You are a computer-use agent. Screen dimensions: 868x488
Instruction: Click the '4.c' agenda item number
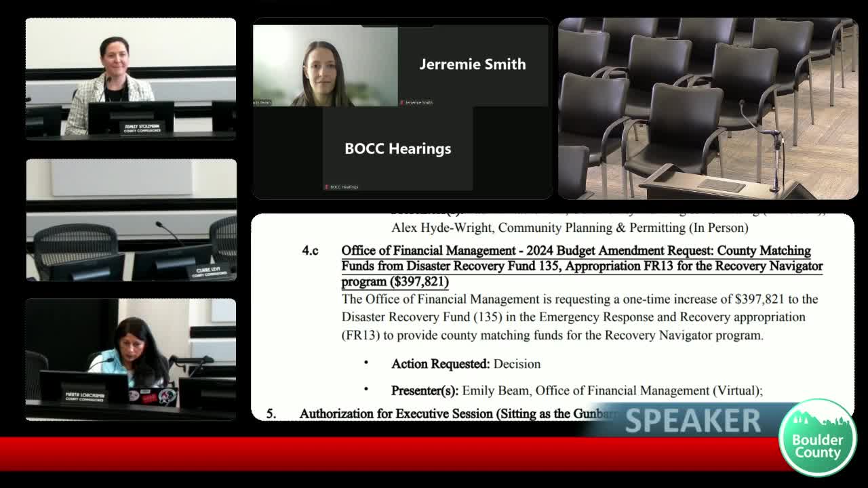310,251
